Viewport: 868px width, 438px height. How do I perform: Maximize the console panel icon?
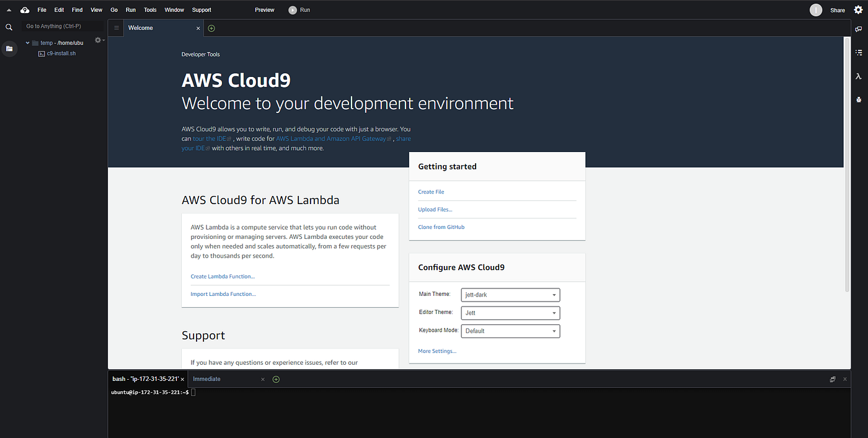pos(833,378)
